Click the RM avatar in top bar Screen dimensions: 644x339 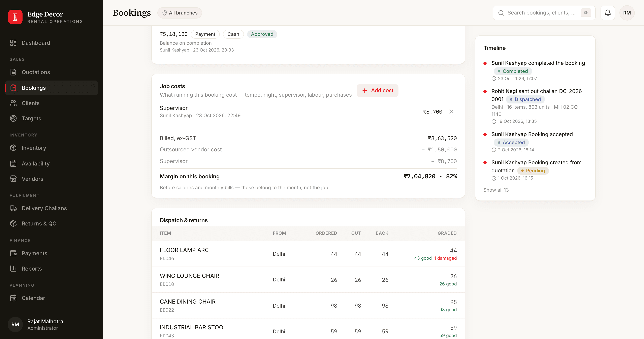[x=627, y=13]
